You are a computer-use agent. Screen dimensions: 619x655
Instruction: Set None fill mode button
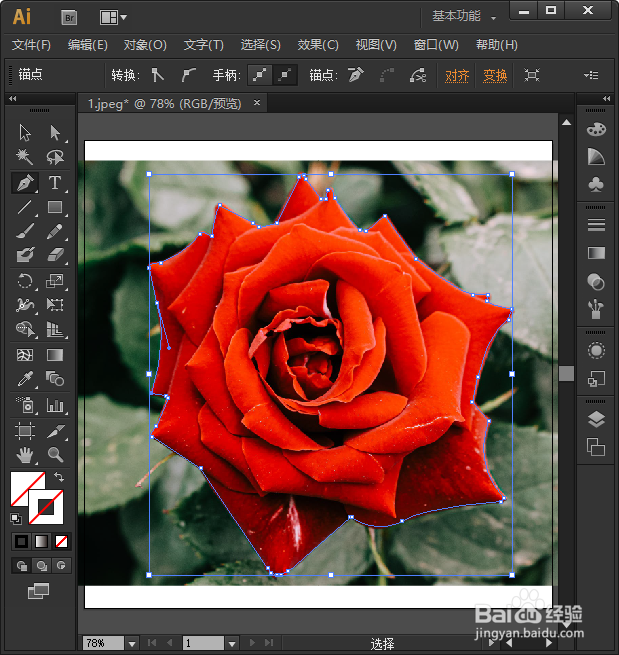pos(61,542)
